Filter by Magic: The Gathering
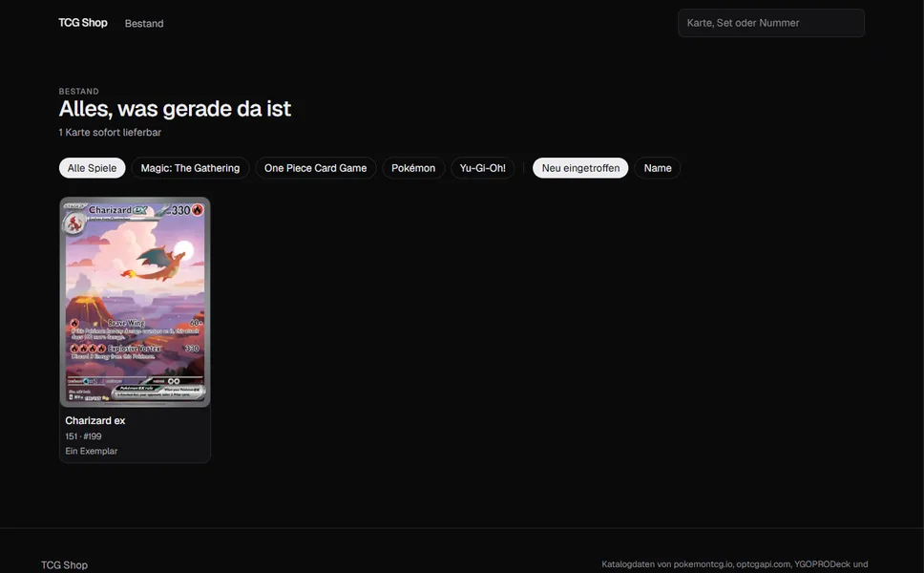Screen dimensions: 924x573 coord(190,168)
